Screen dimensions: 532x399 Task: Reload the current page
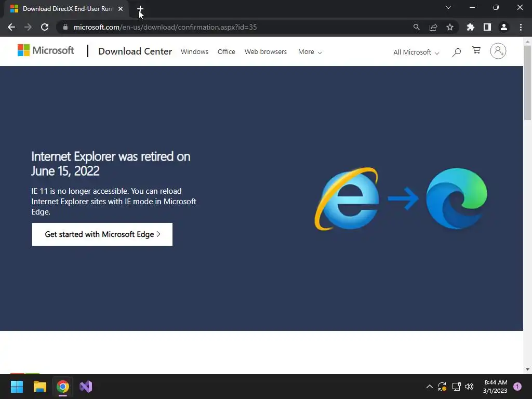click(45, 27)
